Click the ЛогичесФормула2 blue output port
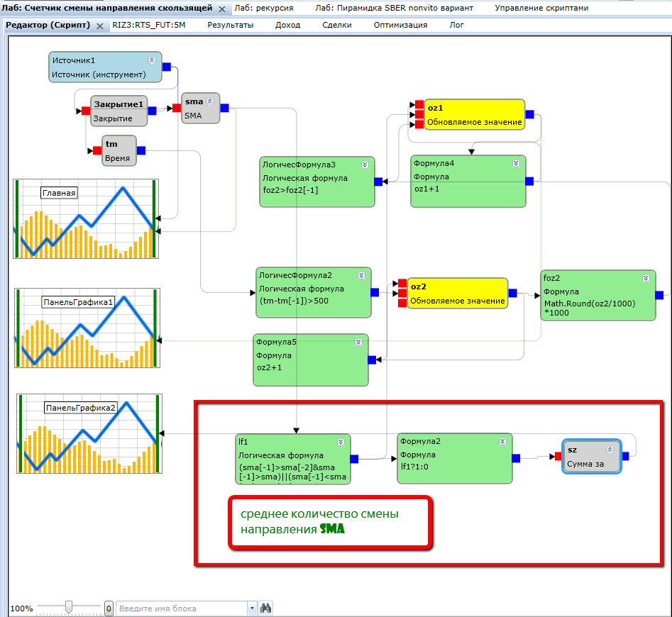The image size is (672, 617). pos(375,292)
